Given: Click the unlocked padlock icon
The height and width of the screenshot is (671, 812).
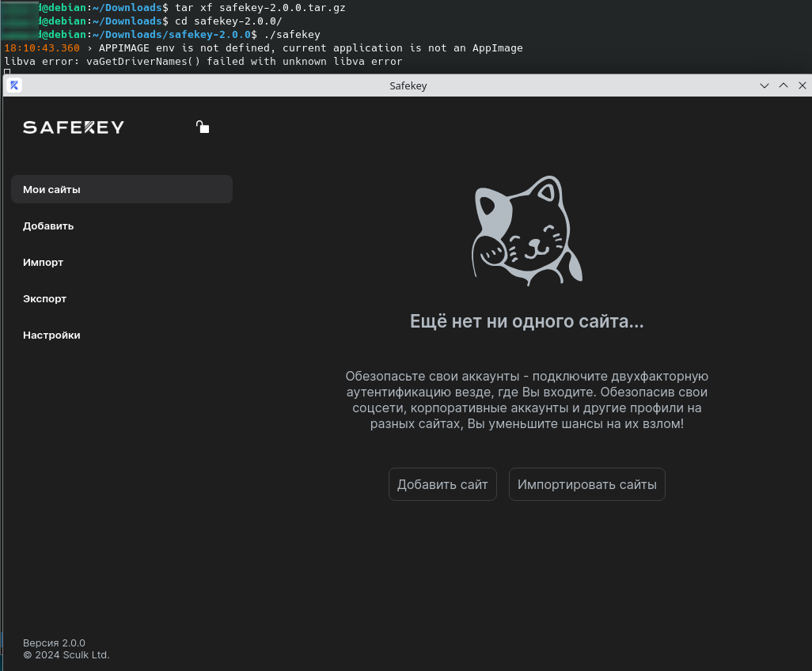Looking at the screenshot, I should tap(203, 127).
